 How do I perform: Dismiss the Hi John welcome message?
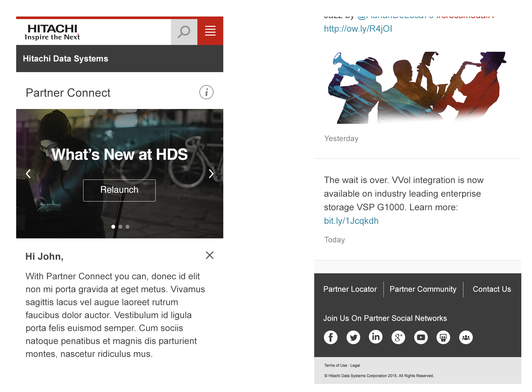click(x=210, y=255)
